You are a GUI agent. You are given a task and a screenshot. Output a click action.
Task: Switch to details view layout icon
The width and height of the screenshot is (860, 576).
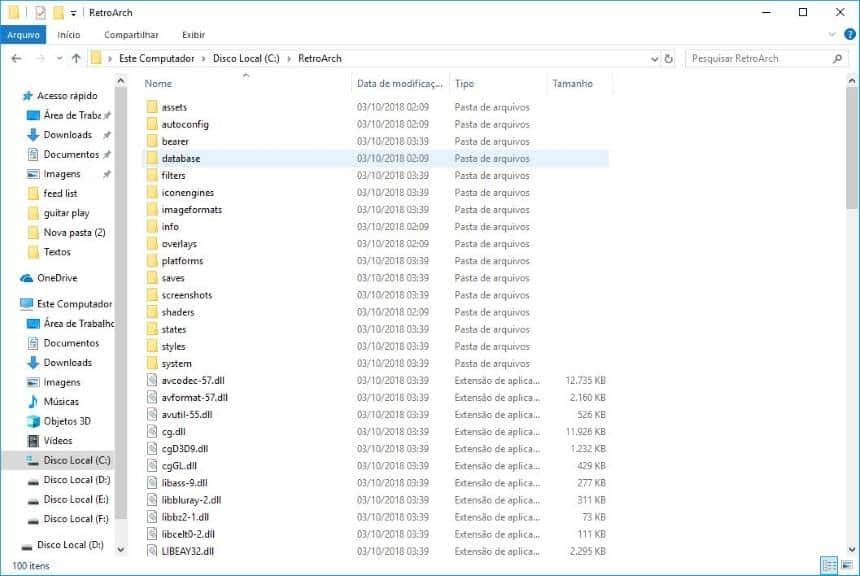click(829, 564)
